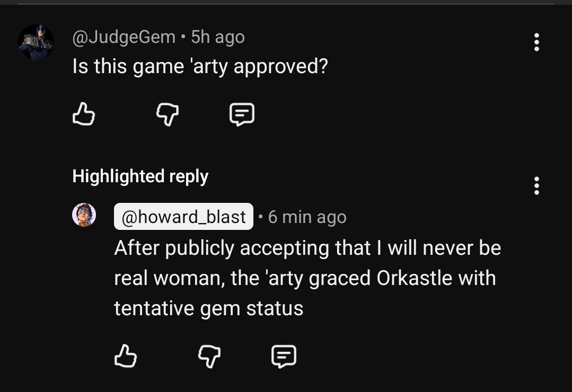The height and width of the screenshot is (392, 572).
Task: Click the 'Highlighted reply' label
Action: (x=140, y=176)
